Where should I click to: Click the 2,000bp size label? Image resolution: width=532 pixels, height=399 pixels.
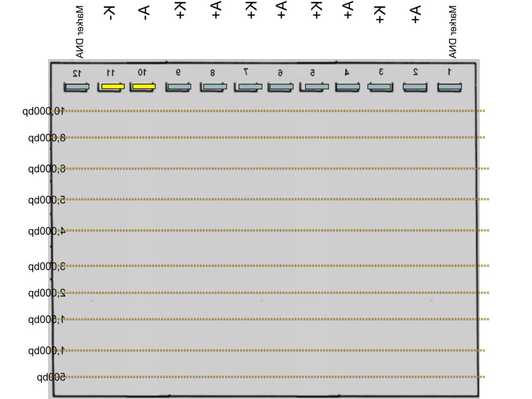(x=46, y=293)
